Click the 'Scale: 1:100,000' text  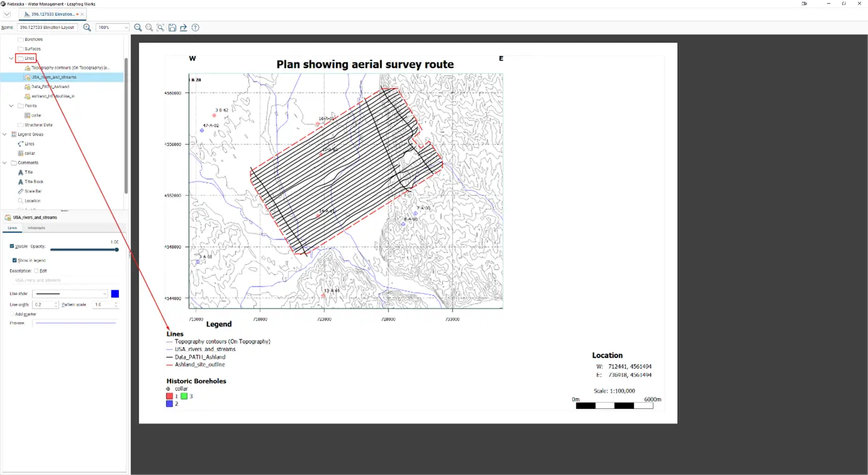614,391
